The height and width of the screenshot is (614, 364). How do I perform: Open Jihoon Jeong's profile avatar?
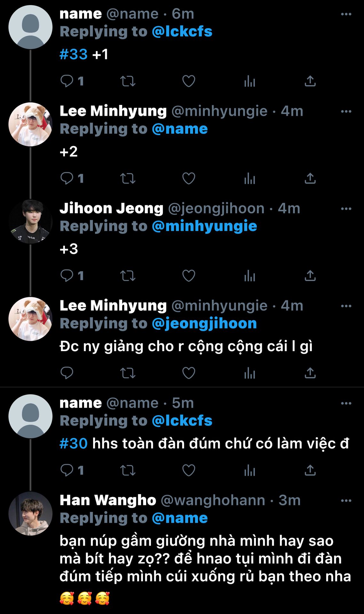(x=30, y=222)
